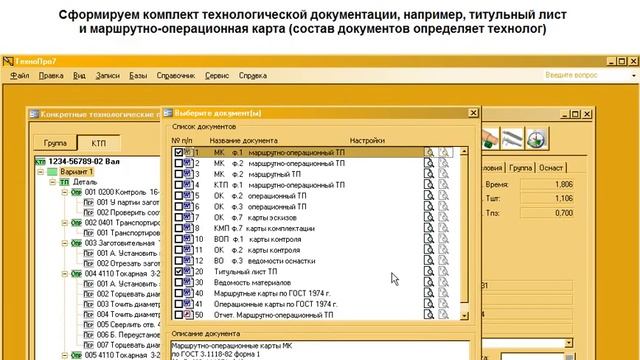Image resolution: width=640 pixels, height=360 pixels.
Task: Collapse operation 004 4110 Токарная node
Action: 64,273
